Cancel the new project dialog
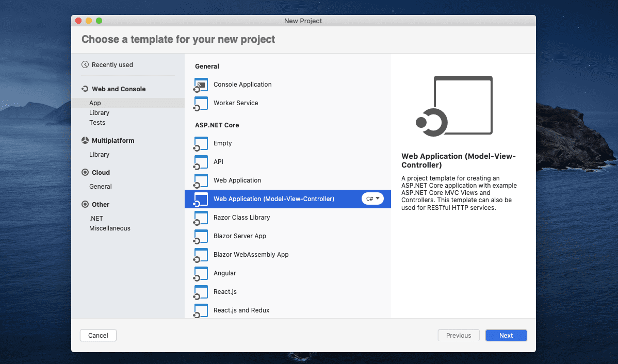Viewport: 618px width, 364px height. point(98,335)
